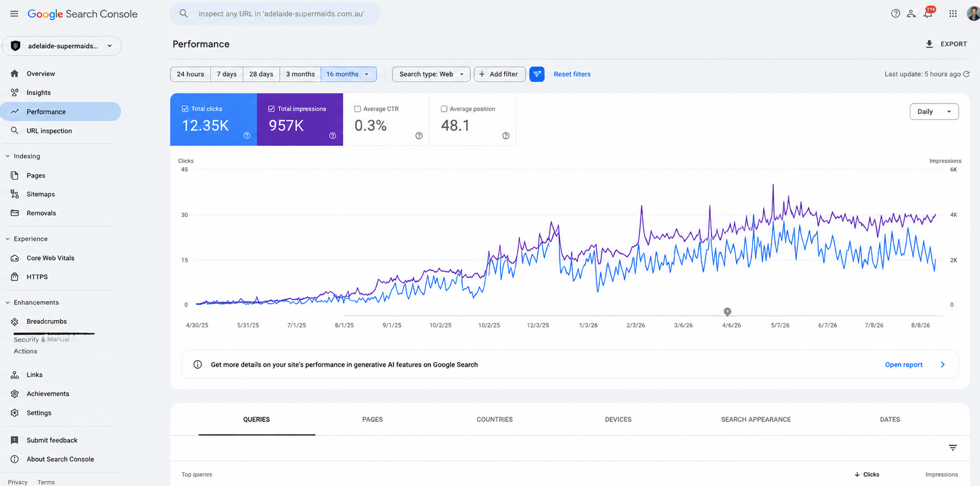980x486 pixels.
Task: Click the Add filter button
Action: point(499,74)
